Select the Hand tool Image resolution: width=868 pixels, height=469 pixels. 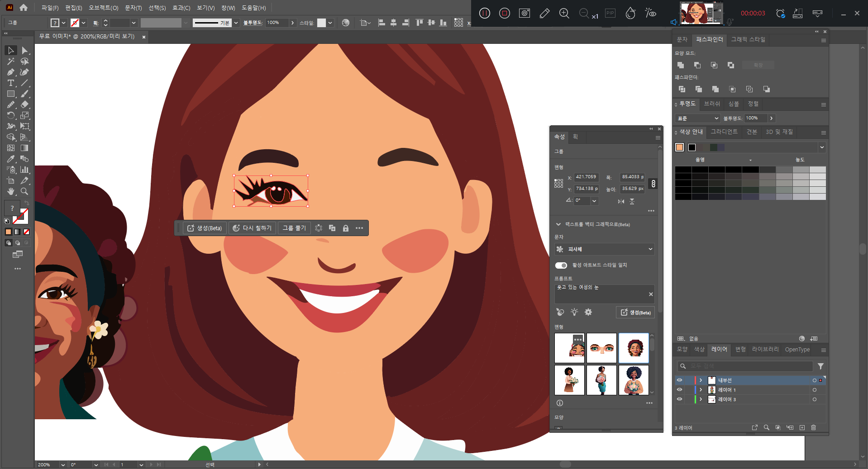click(11, 191)
